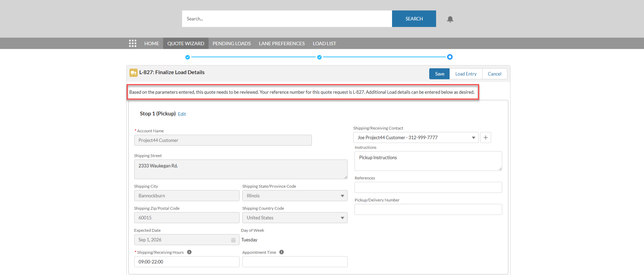Screen dimensions: 644x275
Task: Click the Instructions text area
Action: (x=428, y=161)
